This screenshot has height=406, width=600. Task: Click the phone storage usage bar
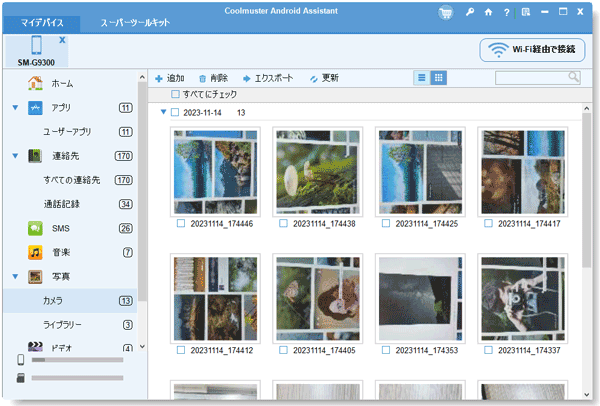[77, 360]
